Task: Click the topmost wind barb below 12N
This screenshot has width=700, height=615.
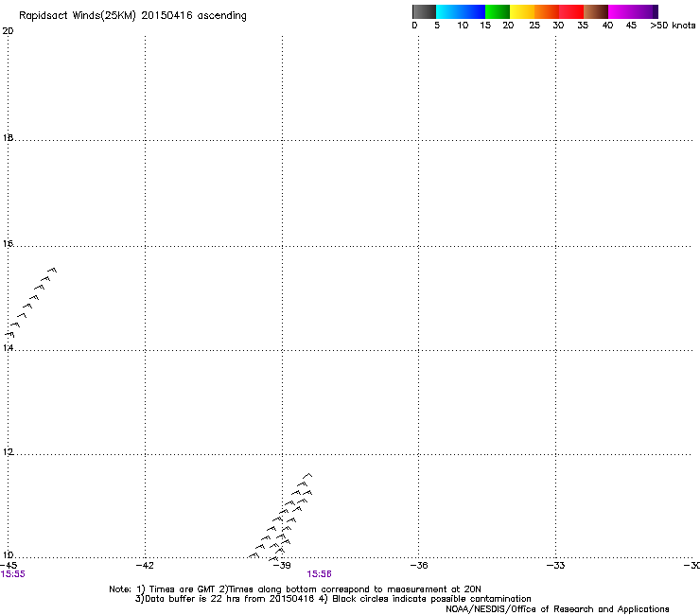Action: pos(307,476)
